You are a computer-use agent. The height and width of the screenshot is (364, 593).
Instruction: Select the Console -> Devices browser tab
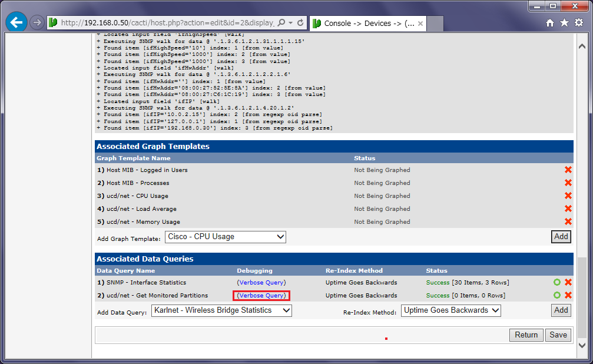(x=368, y=23)
